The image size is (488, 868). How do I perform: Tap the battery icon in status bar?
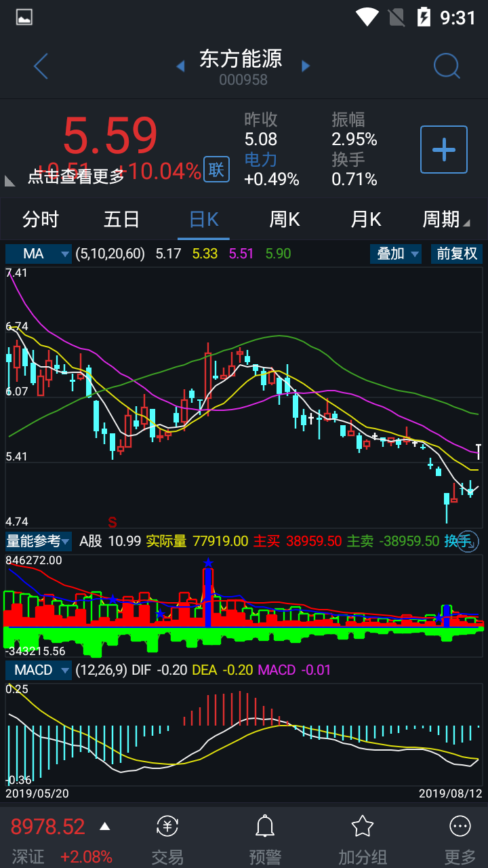[424, 17]
